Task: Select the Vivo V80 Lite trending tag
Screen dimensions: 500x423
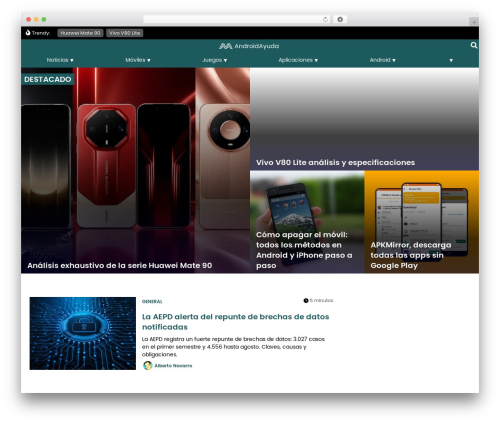Action: coord(125,33)
